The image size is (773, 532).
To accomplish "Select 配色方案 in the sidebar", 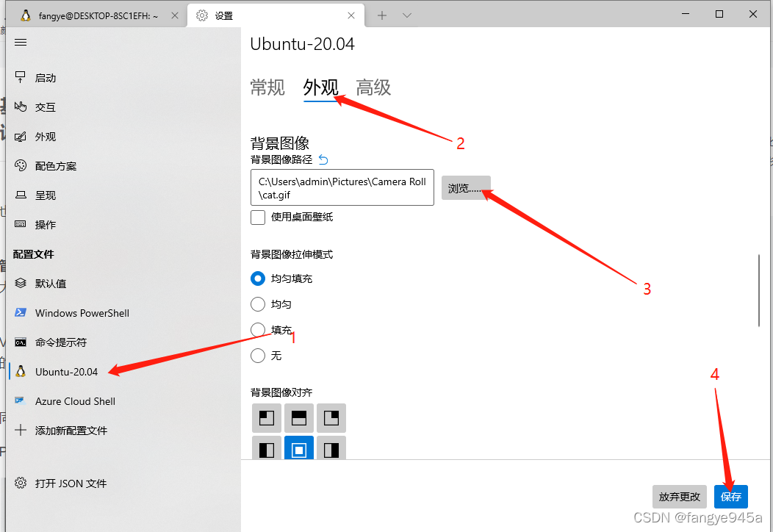I will coord(56,166).
